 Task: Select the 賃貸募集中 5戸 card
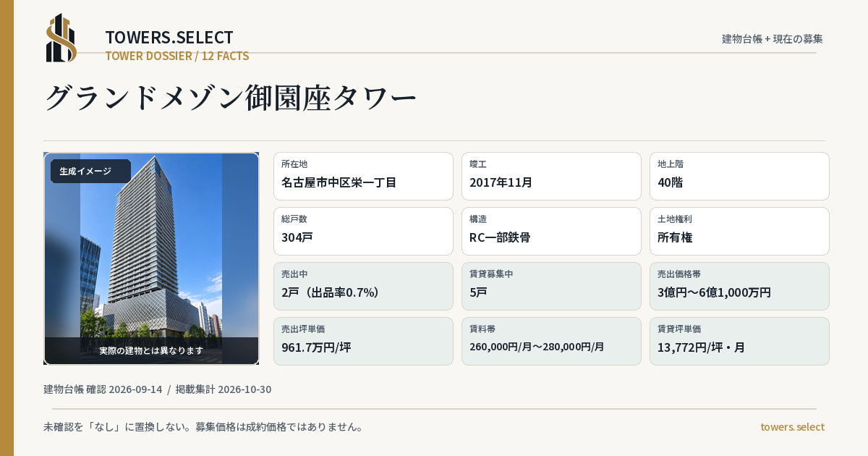[551, 286]
